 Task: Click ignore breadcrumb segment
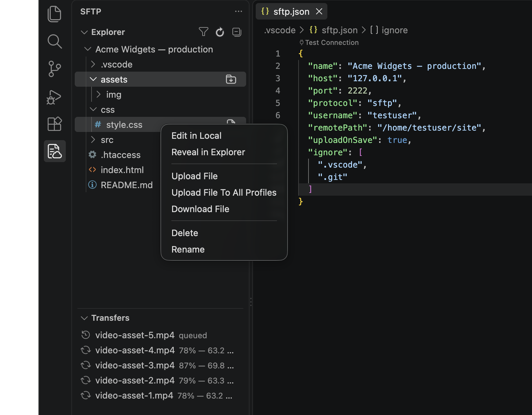coord(395,30)
